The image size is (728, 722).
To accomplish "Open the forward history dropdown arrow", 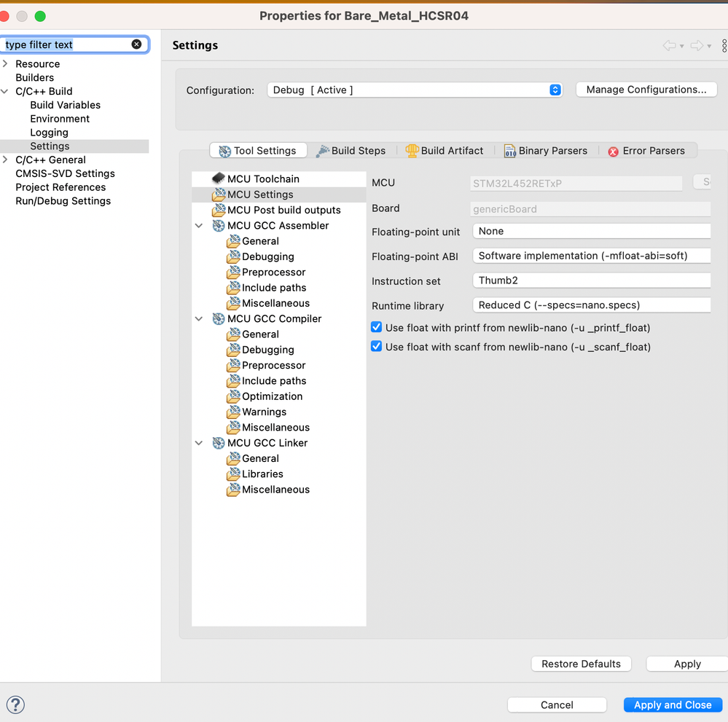I will click(709, 46).
